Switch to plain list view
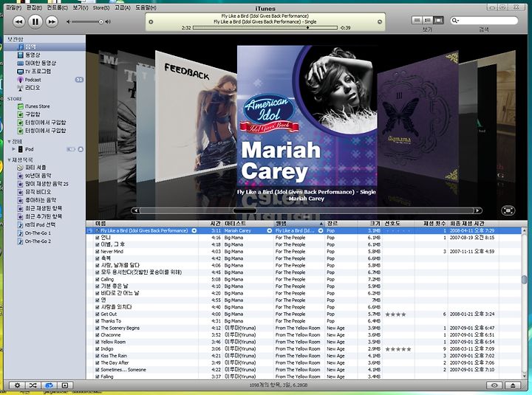The image size is (532, 395). pyautogui.click(x=417, y=21)
